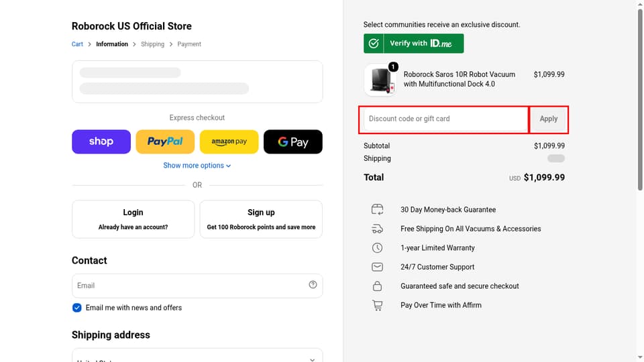
Task: Click the 1-year Limited Warranty text
Action: point(437,248)
